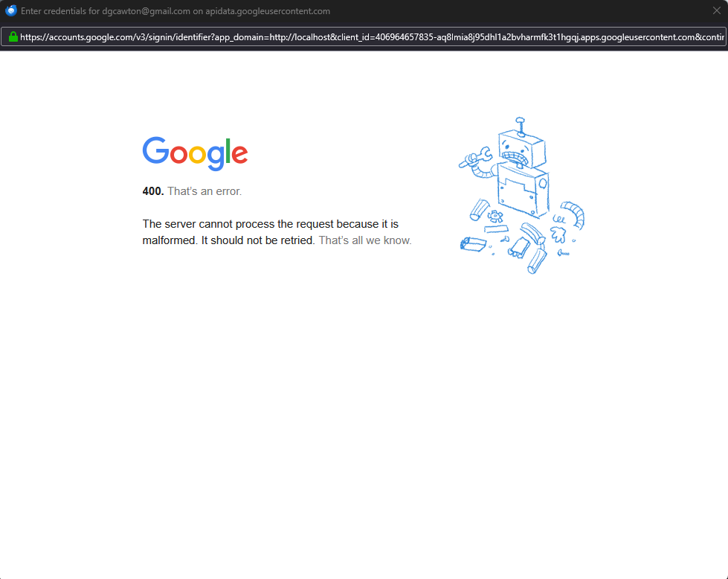Image resolution: width=728 pixels, height=579 pixels.
Task: Click the curved detached robot arm tube
Action: [x=573, y=214]
